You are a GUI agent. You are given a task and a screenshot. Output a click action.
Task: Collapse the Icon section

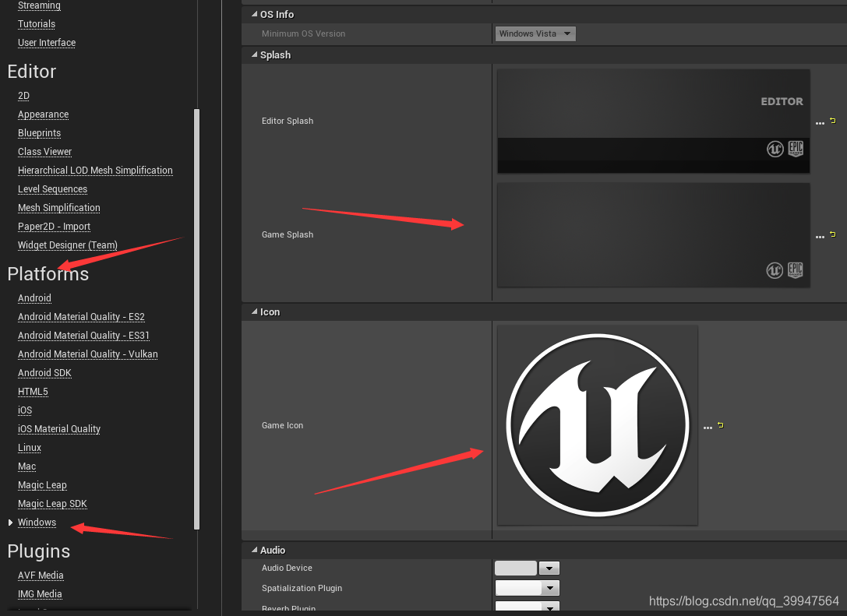pos(255,312)
